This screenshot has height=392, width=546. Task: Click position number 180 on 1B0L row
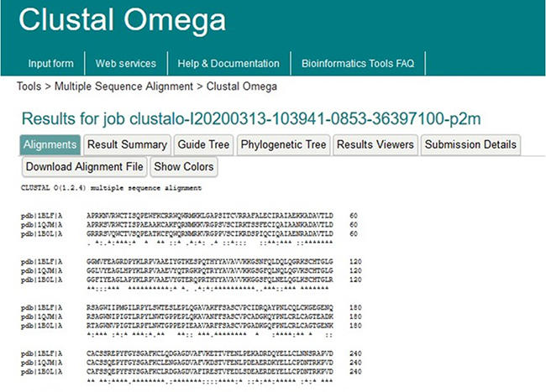355,326
